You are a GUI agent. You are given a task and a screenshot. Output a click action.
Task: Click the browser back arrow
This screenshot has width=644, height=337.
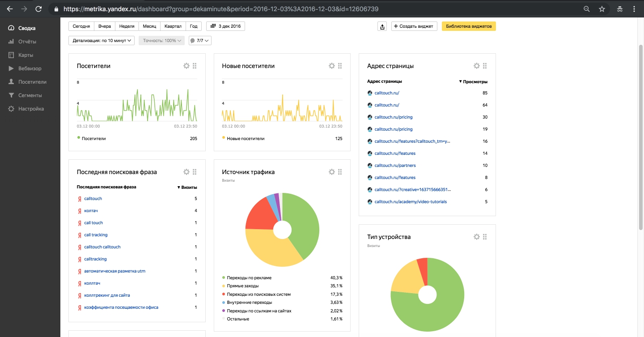pos(10,9)
